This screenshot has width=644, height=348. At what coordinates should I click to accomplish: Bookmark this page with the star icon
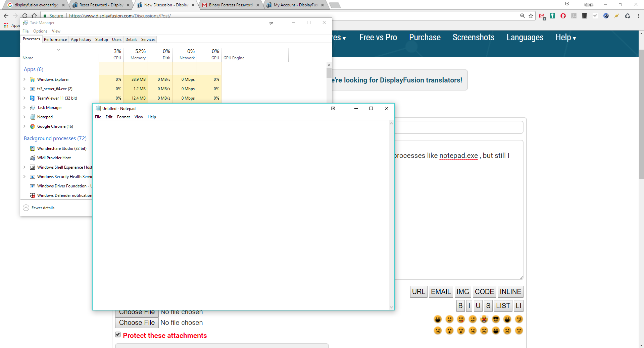(531, 16)
